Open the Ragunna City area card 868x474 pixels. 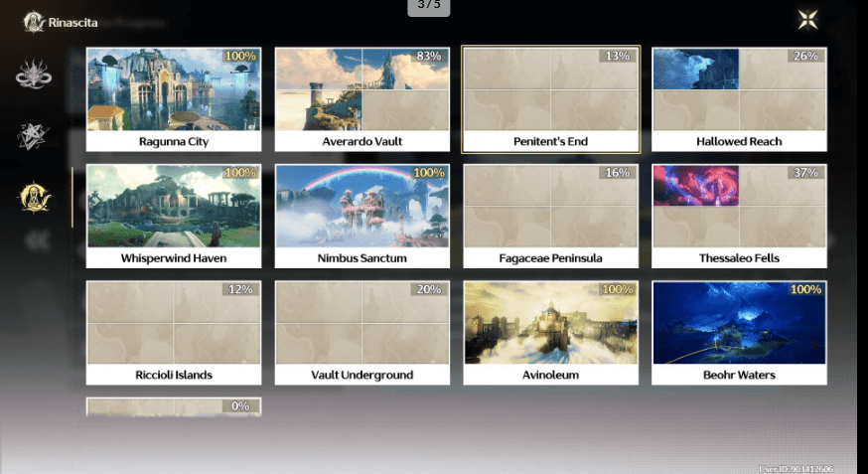[174, 99]
